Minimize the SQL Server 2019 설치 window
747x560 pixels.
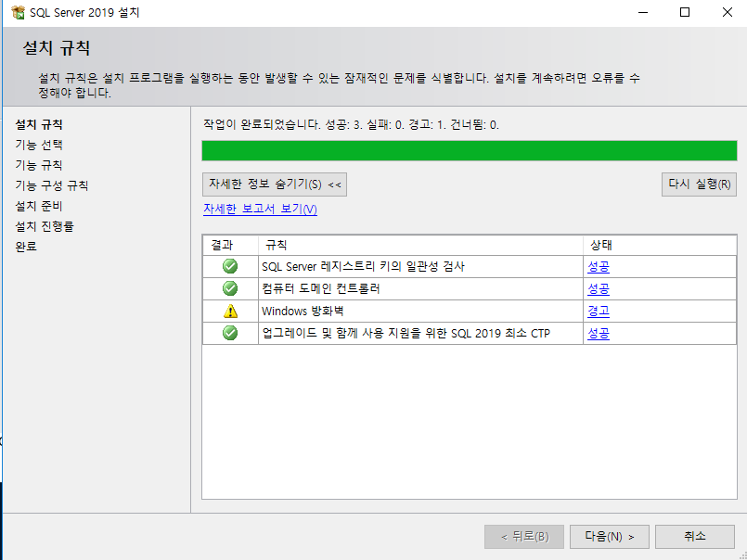pyautogui.click(x=643, y=13)
